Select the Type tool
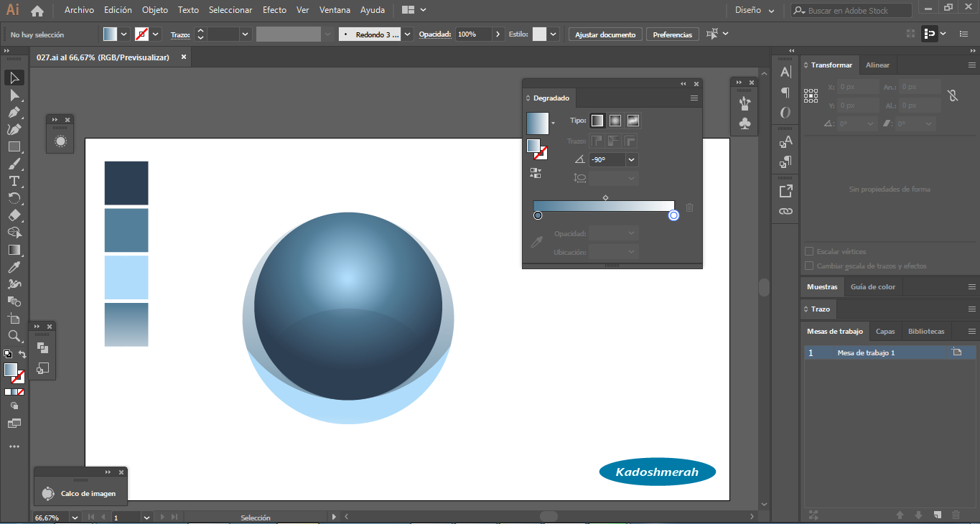The height and width of the screenshot is (524, 980). click(x=14, y=181)
